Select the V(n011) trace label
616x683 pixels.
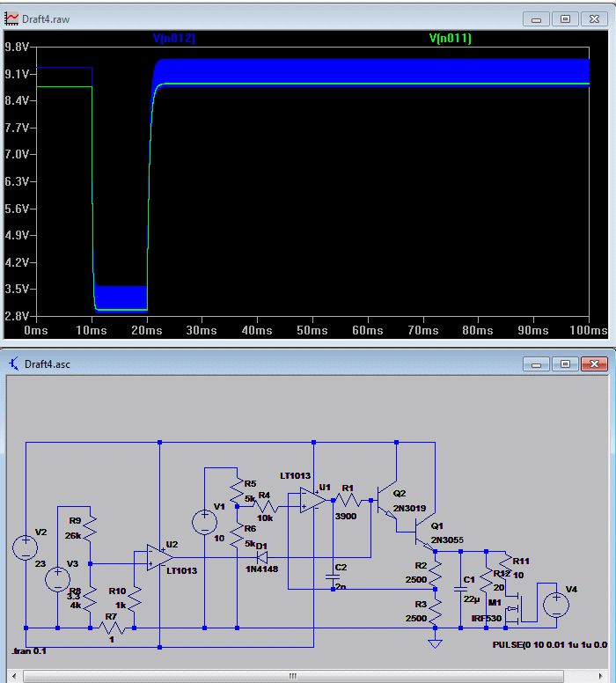450,39
